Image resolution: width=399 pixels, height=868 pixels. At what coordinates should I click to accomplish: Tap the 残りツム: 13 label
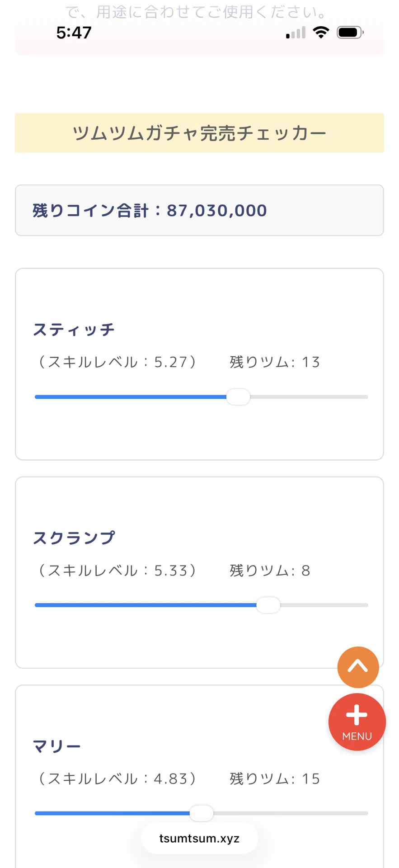click(275, 362)
